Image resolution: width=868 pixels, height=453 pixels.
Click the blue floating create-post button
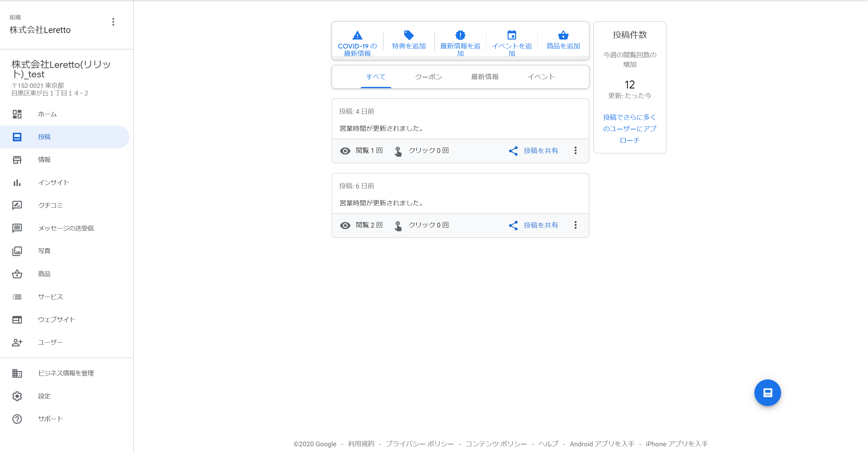point(767,393)
